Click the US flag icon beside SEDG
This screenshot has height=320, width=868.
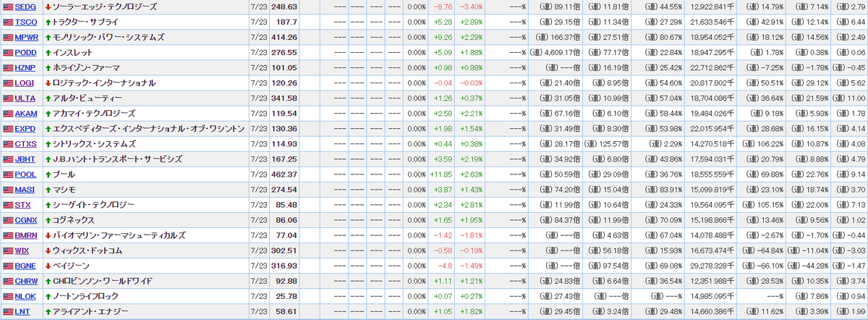(x=8, y=7)
